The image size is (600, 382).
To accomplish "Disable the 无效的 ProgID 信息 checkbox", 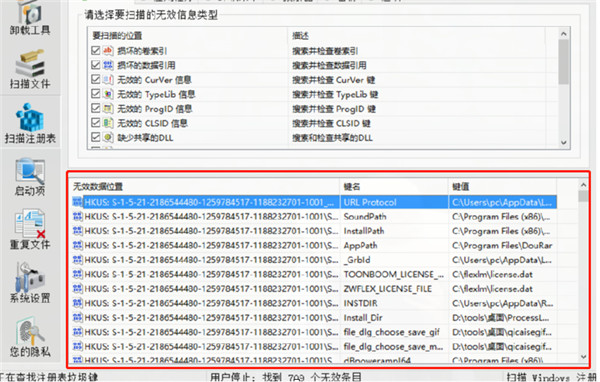I will (x=96, y=108).
